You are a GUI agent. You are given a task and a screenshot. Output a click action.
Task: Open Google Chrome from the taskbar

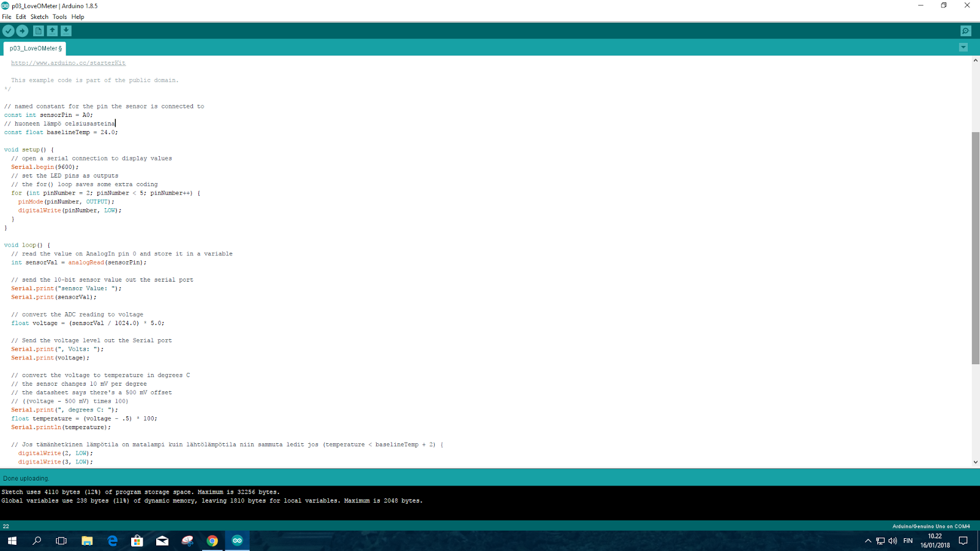coord(212,541)
